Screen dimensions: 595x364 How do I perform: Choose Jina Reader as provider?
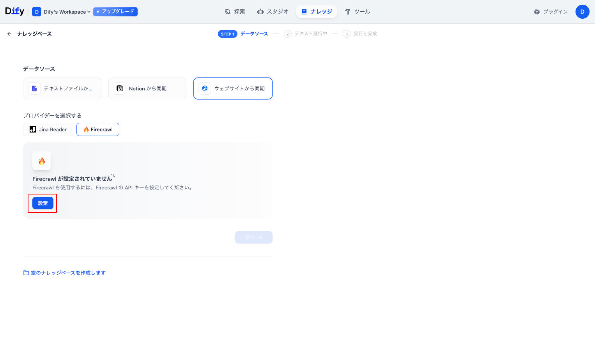48,129
